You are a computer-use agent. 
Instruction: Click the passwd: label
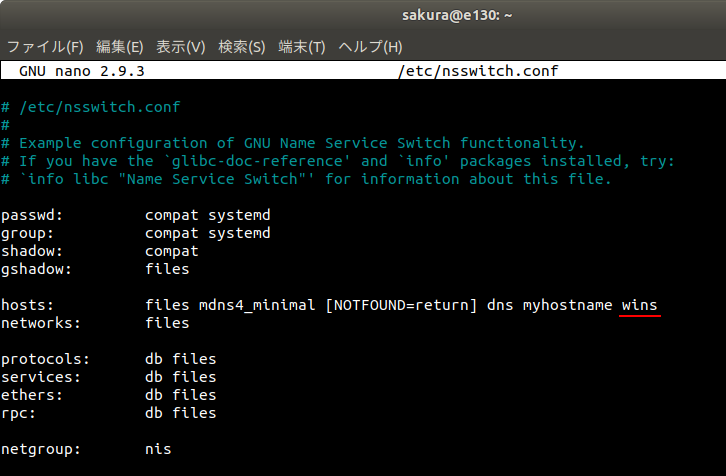click(x=32, y=215)
